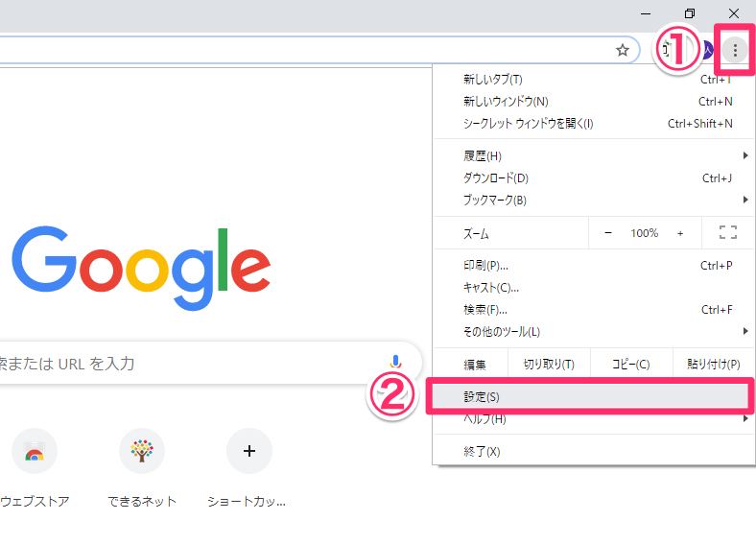
Task: Expand その他のツール(L) submenu
Action: (594, 331)
